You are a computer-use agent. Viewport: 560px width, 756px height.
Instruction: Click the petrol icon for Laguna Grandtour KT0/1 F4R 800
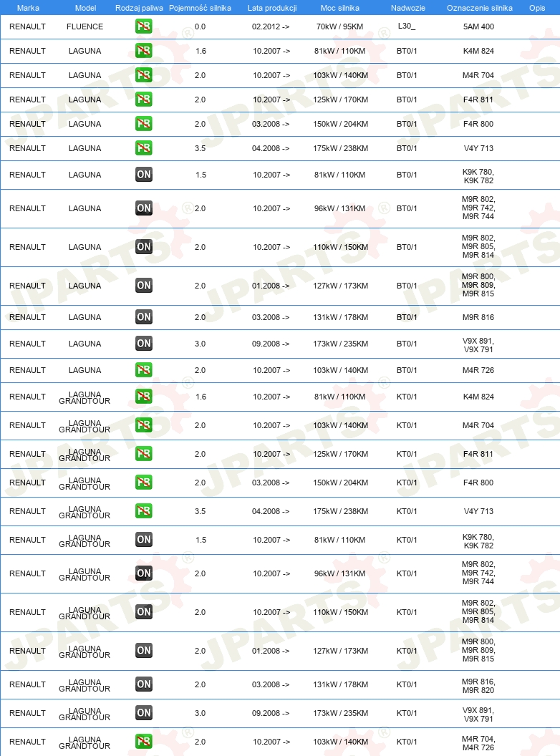(x=144, y=482)
